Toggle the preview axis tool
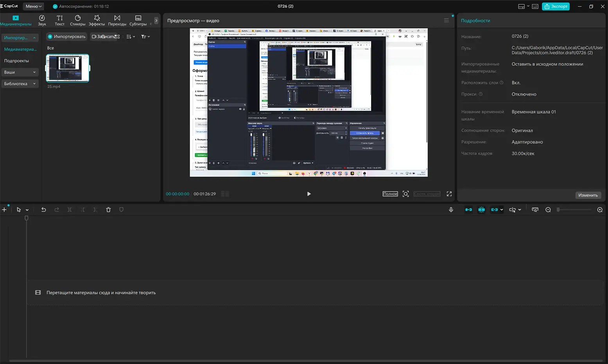This screenshot has width=608, height=364. point(512,210)
